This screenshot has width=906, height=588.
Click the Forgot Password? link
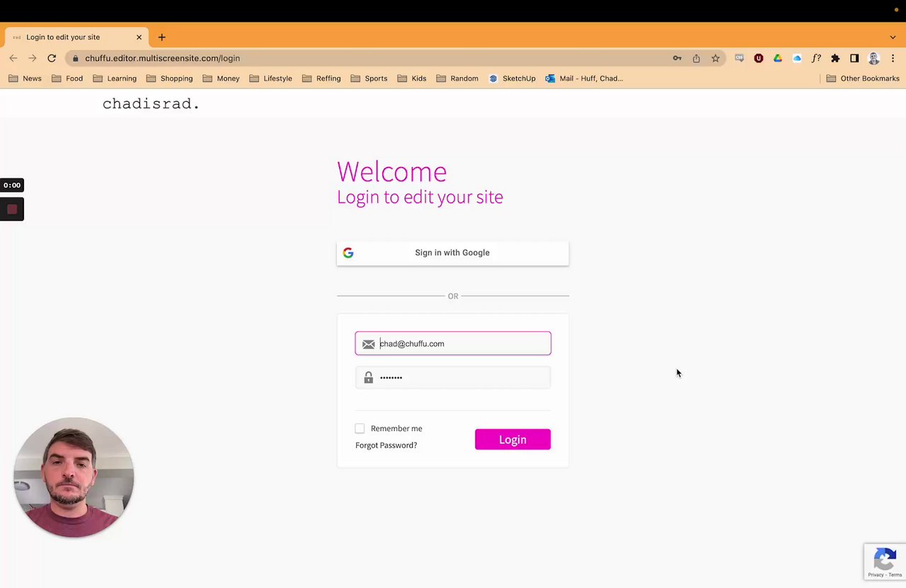[x=386, y=445]
